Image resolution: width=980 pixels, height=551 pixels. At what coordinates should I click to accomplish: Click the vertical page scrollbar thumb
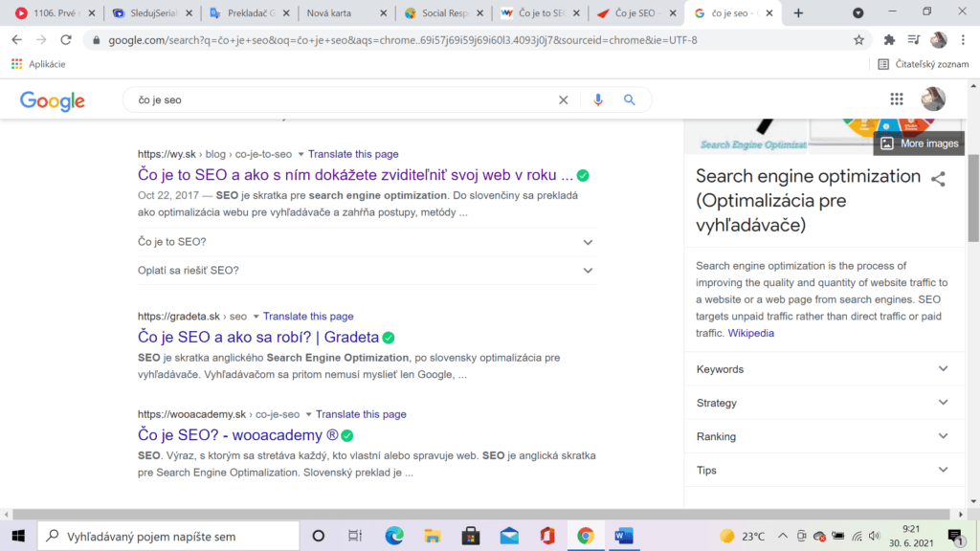click(973, 198)
